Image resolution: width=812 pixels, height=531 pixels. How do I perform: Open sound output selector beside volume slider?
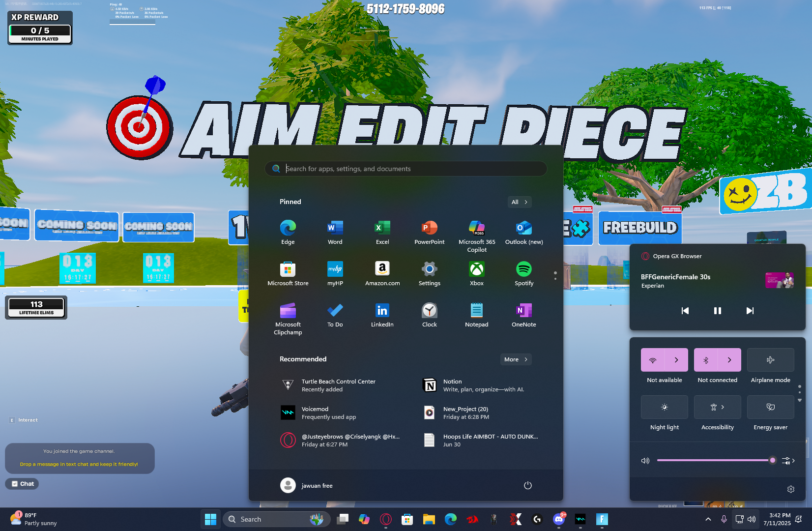[788, 461]
